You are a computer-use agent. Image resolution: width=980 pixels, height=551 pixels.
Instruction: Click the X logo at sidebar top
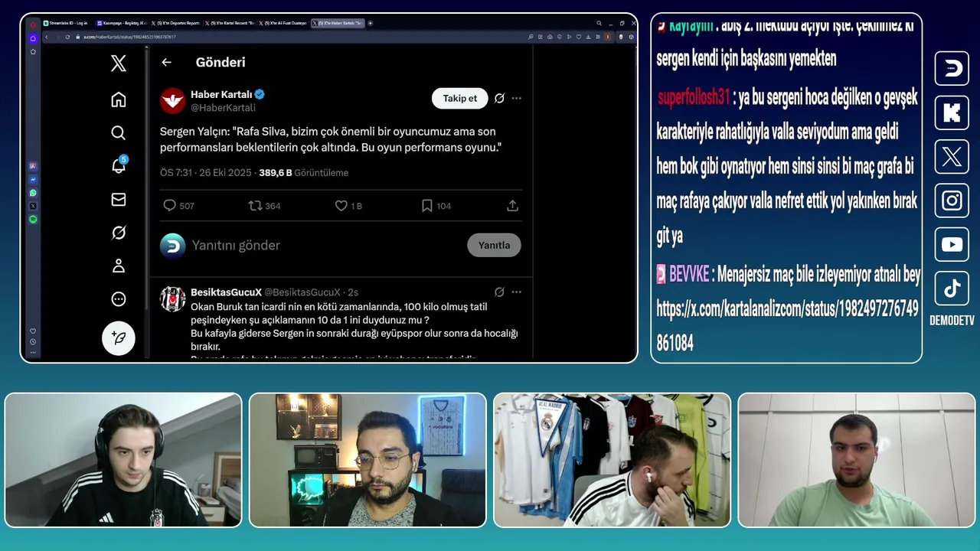[x=118, y=63]
